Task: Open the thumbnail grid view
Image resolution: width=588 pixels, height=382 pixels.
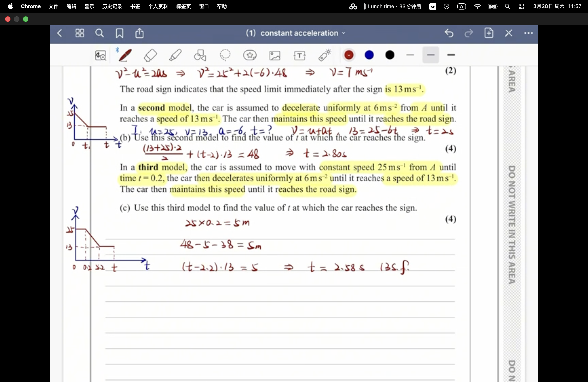Action: click(x=80, y=33)
